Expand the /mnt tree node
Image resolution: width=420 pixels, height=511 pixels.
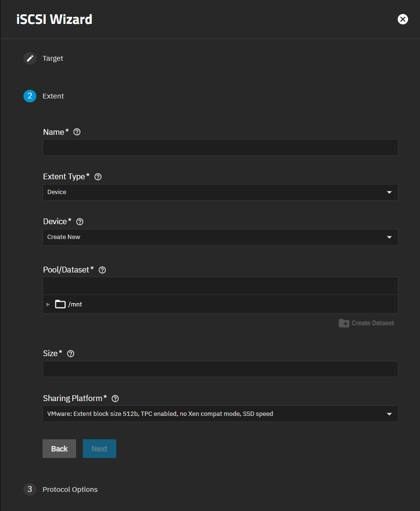point(47,304)
